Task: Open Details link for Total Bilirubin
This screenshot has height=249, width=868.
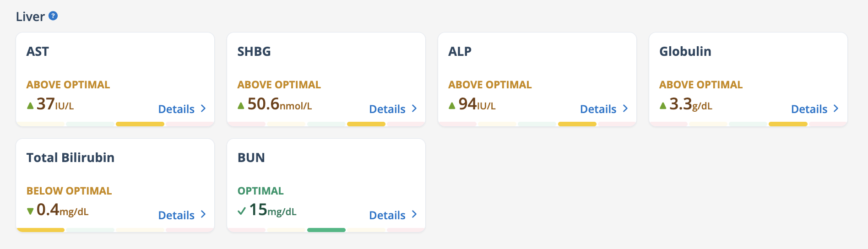Action: pos(176,215)
